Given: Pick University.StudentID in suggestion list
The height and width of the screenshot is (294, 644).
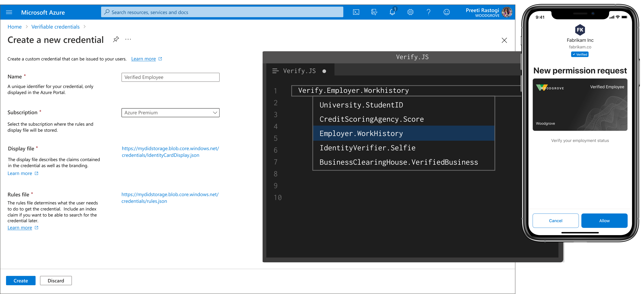Looking at the screenshot, I should [x=361, y=105].
